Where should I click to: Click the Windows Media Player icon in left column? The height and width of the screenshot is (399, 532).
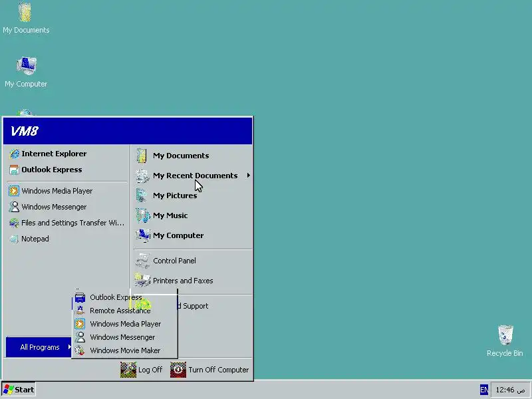(x=14, y=191)
